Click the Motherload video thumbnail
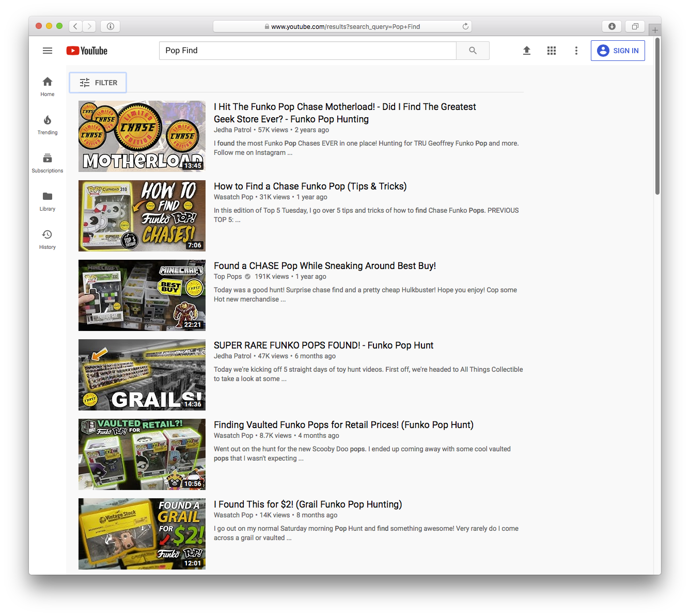The width and height of the screenshot is (690, 616). pyautogui.click(x=142, y=136)
